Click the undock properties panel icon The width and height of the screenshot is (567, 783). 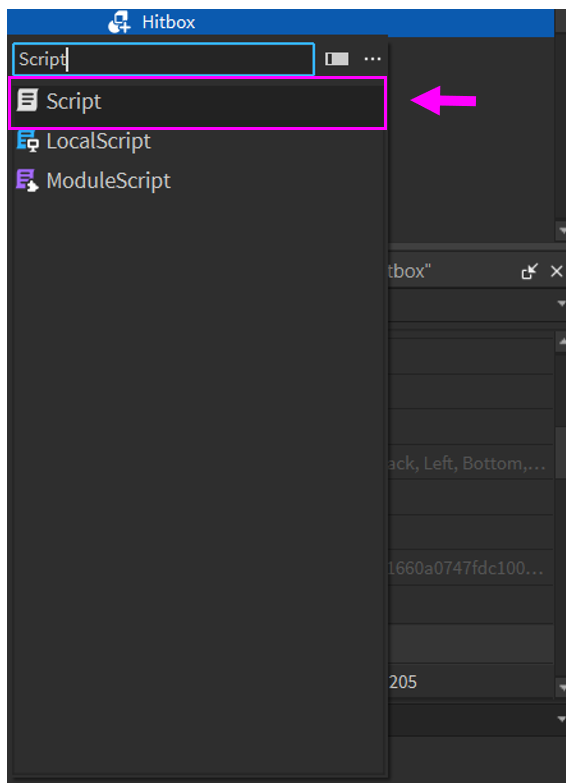(530, 271)
